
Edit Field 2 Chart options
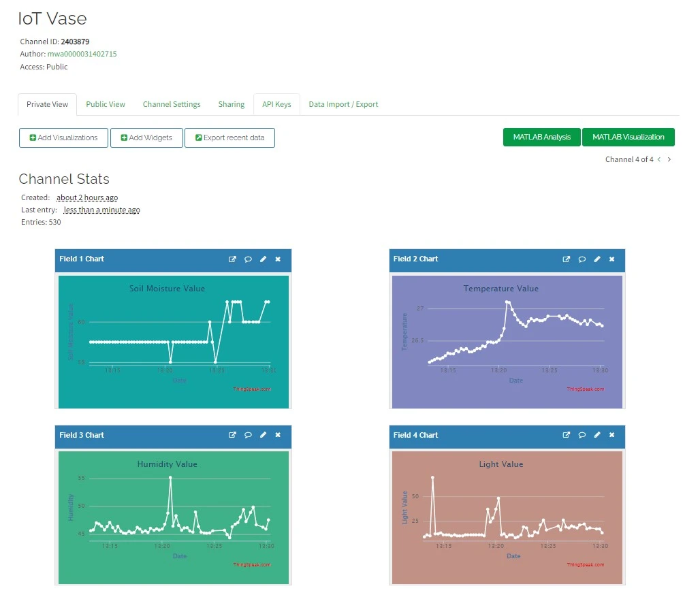point(597,259)
